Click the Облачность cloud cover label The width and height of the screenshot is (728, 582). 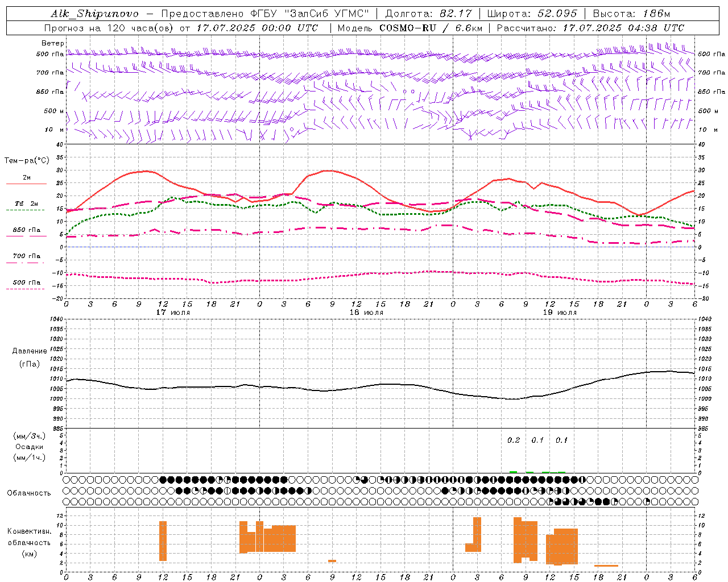[x=29, y=493]
